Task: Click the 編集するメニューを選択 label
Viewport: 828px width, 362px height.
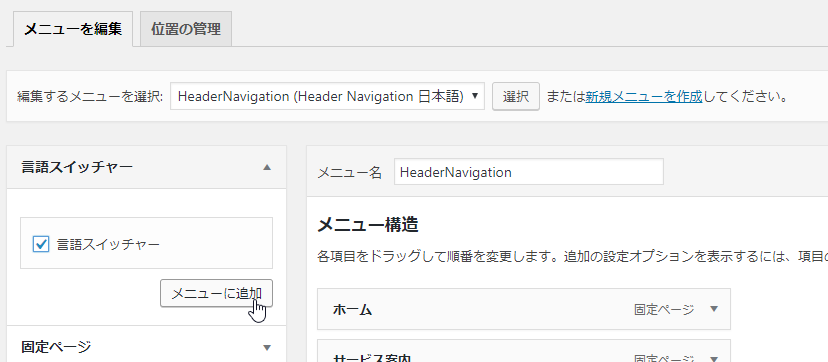Action: click(x=90, y=97)
